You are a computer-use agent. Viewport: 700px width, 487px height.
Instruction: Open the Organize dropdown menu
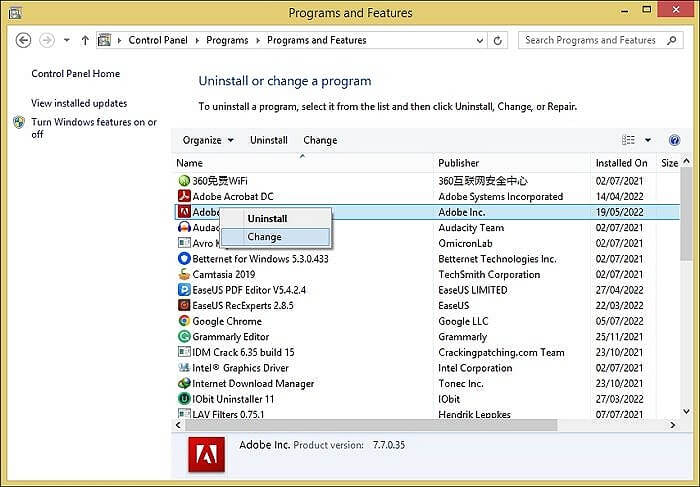(207, 140)
